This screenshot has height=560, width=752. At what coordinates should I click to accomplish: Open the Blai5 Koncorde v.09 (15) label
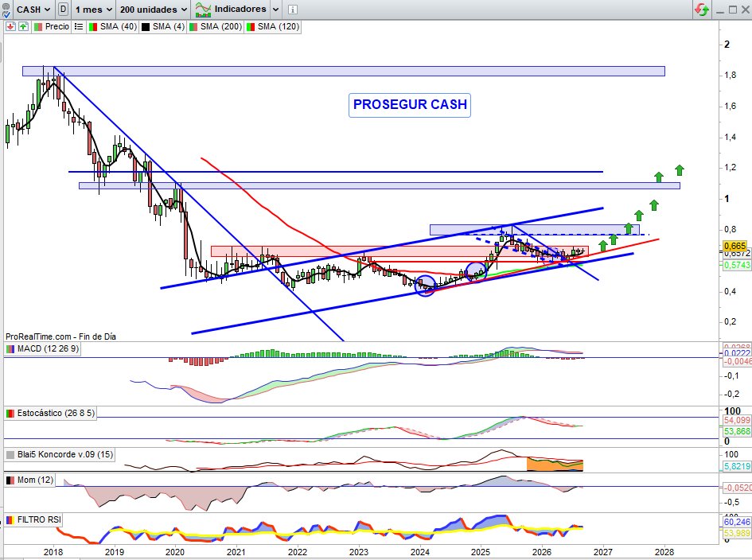tap(65, 454)
